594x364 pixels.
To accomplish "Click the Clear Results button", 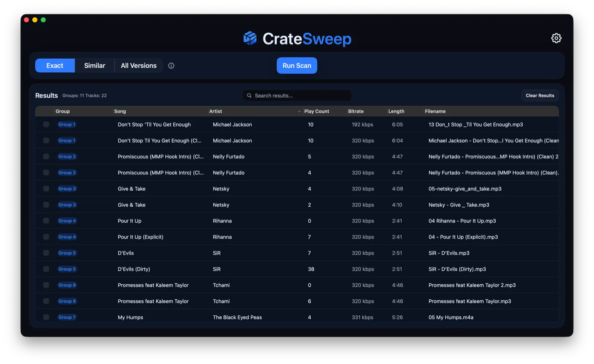I will coord(540,96).
